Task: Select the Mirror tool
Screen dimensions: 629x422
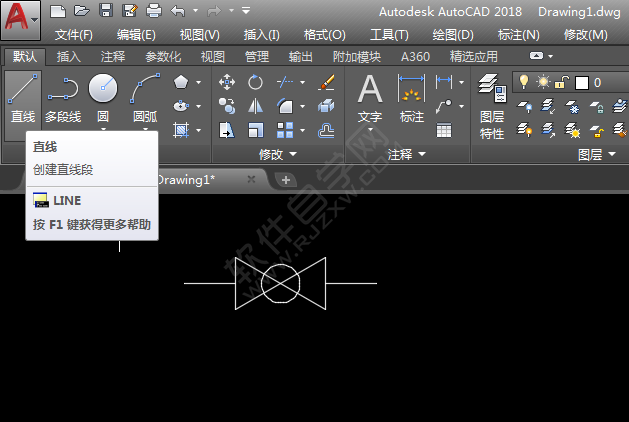Action: pyautogui.click(x=255, y=106)
